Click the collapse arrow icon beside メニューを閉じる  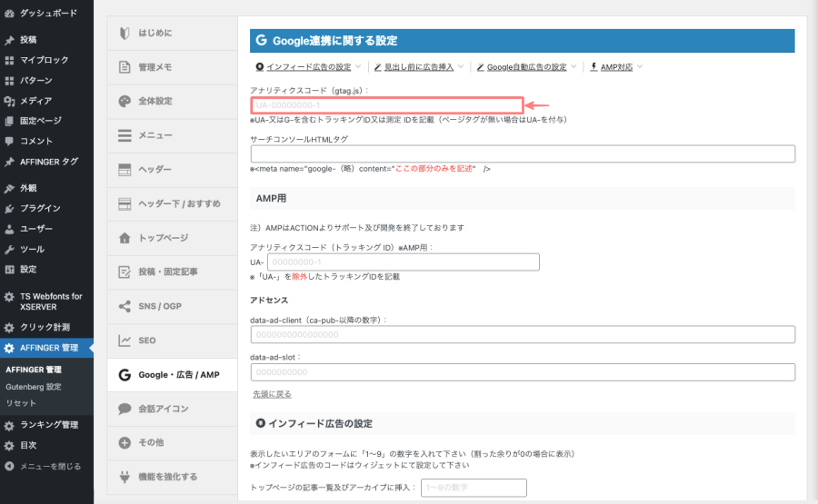(x=9, y=466)
